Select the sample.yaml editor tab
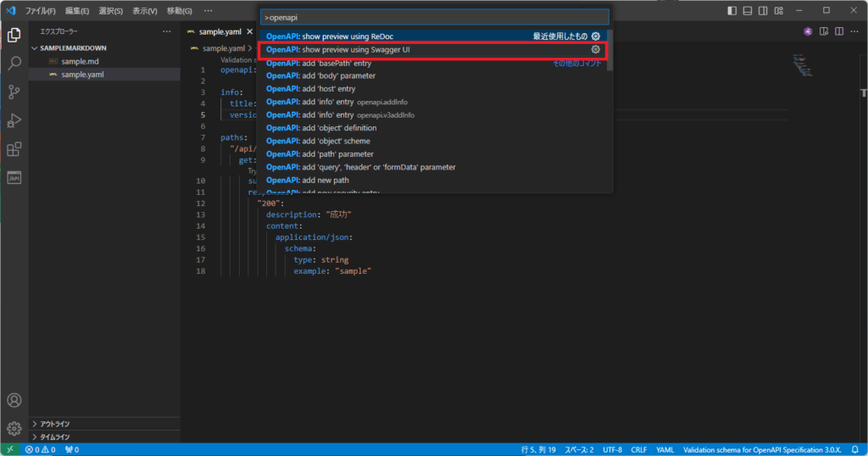Screen dimensions: 868x456 pos(220,31)
